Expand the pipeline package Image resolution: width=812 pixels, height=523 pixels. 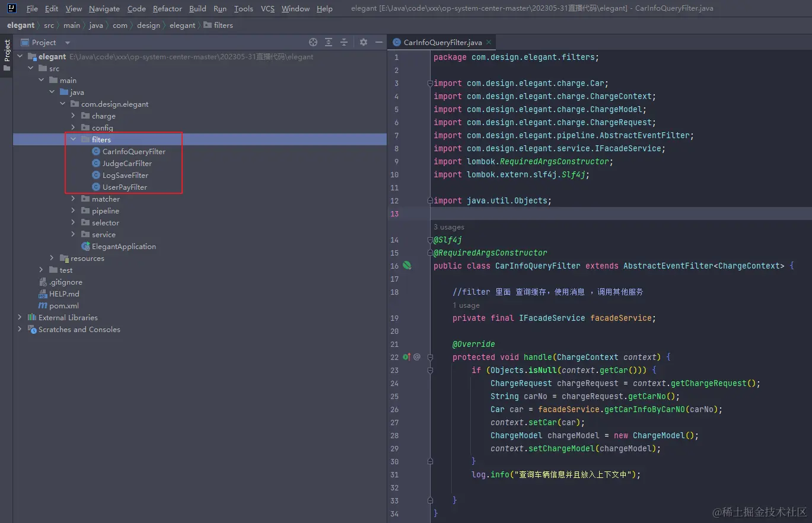[73, 211]
